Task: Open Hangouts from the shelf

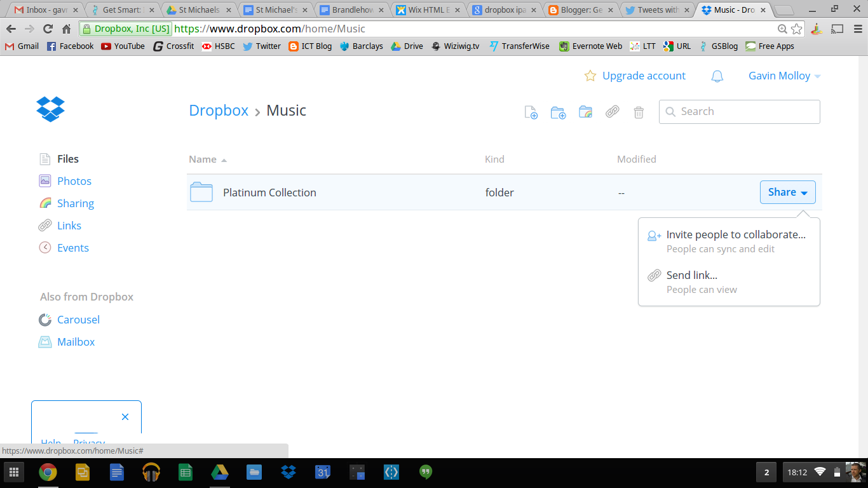Action: [x=426, y=472]
